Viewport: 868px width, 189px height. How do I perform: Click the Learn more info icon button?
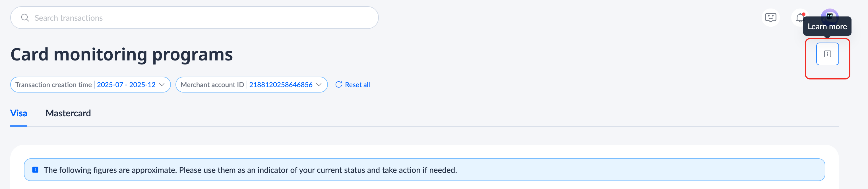pyautogui.click(x=827, y=54)
